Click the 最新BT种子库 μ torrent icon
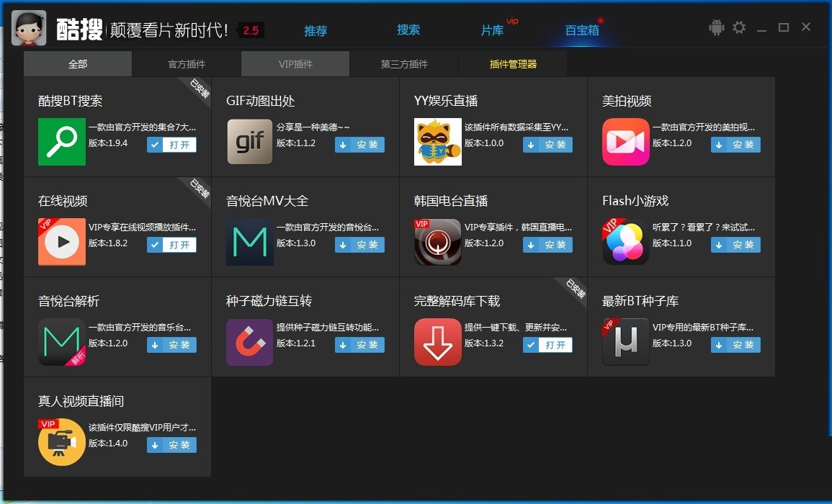The height and width of the screenshot is (504, 832). [x=625, y=342]
